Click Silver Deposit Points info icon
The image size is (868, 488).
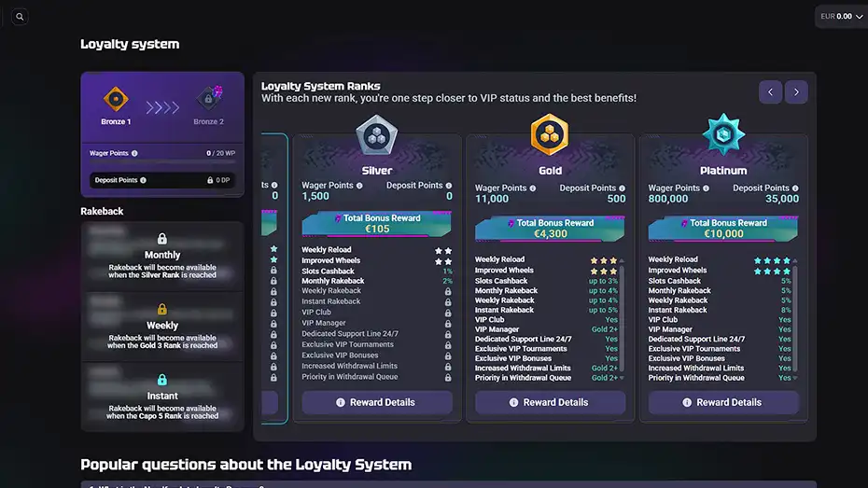(448, 186)
